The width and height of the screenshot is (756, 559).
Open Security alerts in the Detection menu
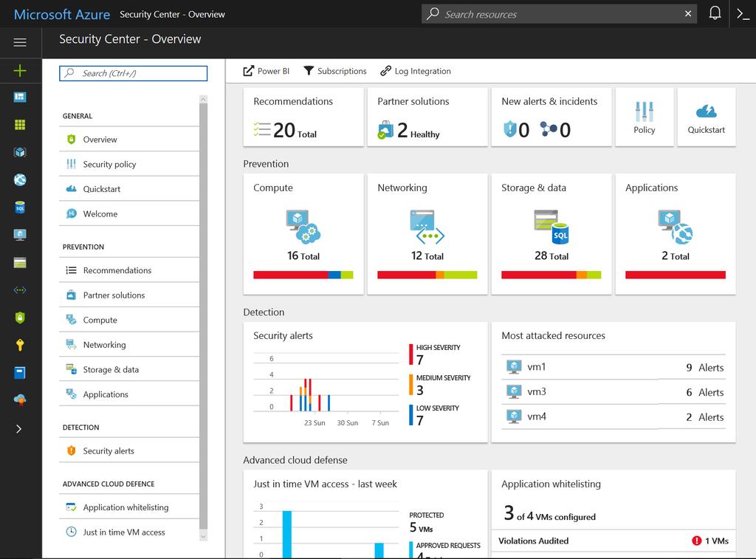(x=129, y=450)
